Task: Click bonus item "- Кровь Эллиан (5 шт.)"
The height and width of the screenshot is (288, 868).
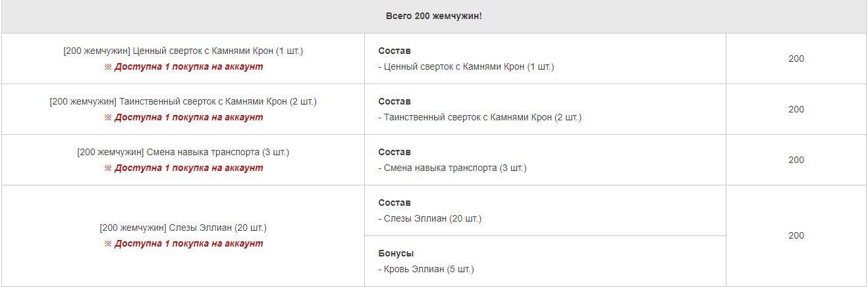Action: click(x=426, y=269)
